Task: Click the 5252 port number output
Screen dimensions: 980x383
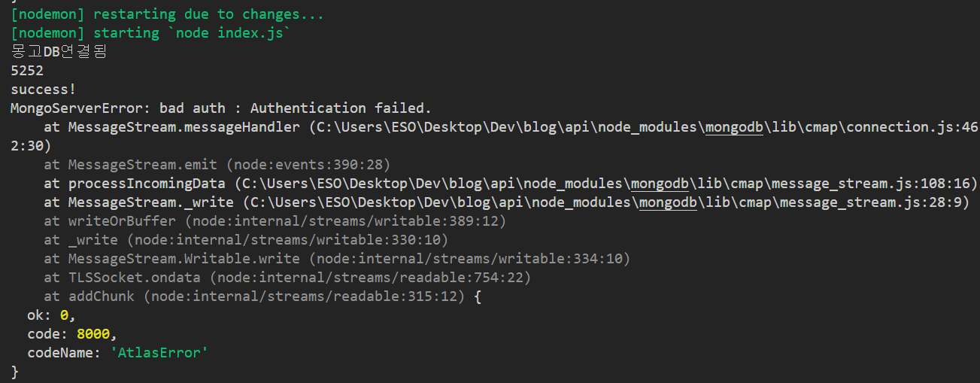Action: pos(27,71)
